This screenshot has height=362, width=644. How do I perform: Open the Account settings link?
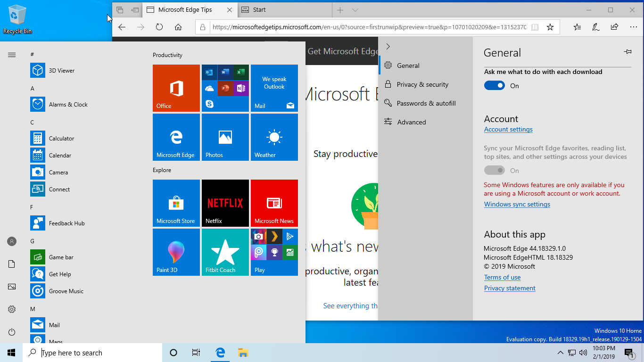[508, 129]
